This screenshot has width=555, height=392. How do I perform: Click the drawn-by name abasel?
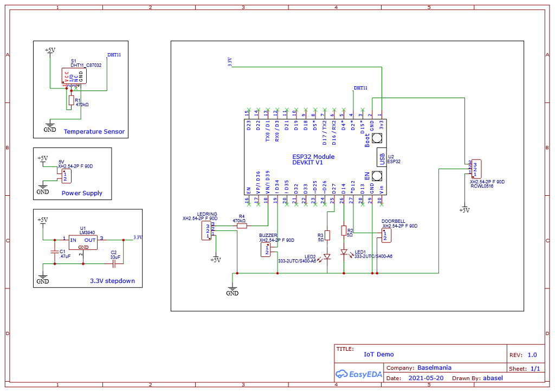click(492, 378)
